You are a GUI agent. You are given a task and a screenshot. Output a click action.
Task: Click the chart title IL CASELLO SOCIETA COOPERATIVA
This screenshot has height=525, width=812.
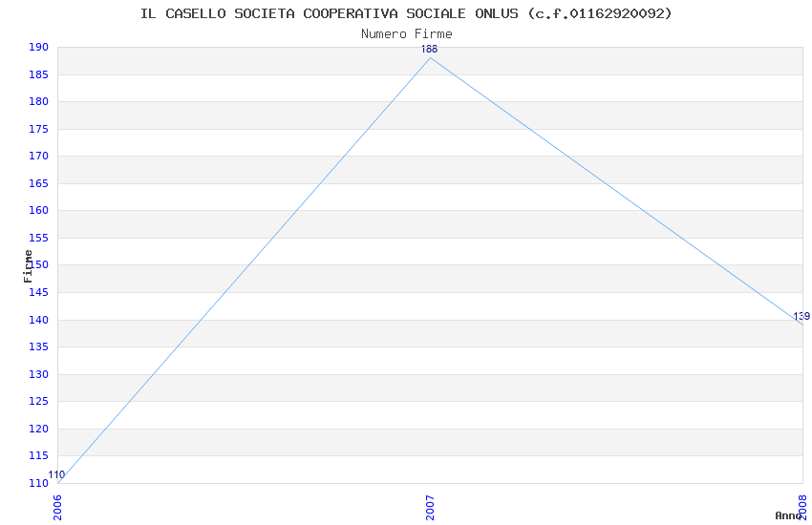406,13
